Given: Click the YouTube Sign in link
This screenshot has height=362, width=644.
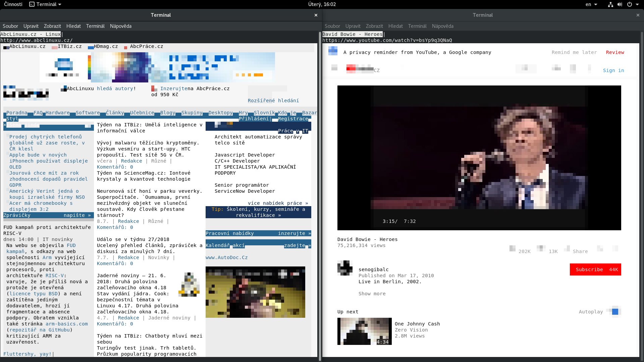Looking at the screenshot, I should (x=613, y=71).
